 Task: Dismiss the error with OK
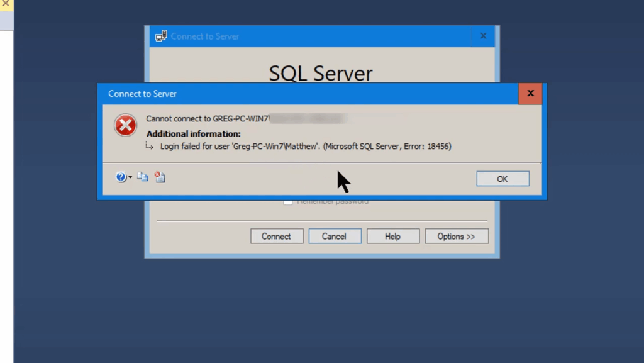pos(502,179)
